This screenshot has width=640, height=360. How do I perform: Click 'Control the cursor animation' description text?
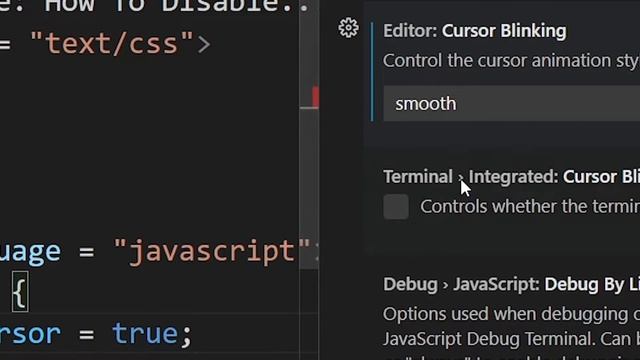511,61
